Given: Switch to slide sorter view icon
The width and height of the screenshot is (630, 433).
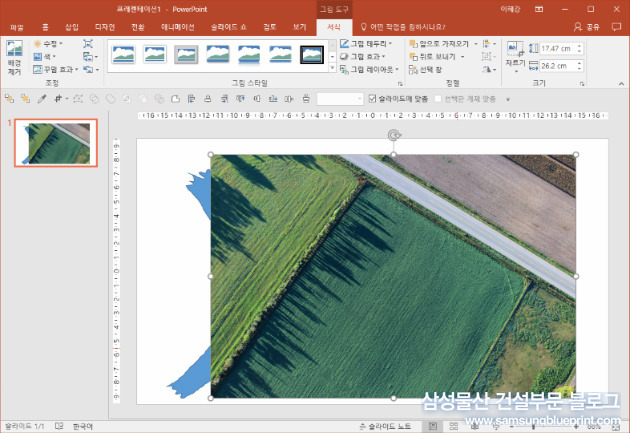Looking at the screenshot, I should click(454, 426).
